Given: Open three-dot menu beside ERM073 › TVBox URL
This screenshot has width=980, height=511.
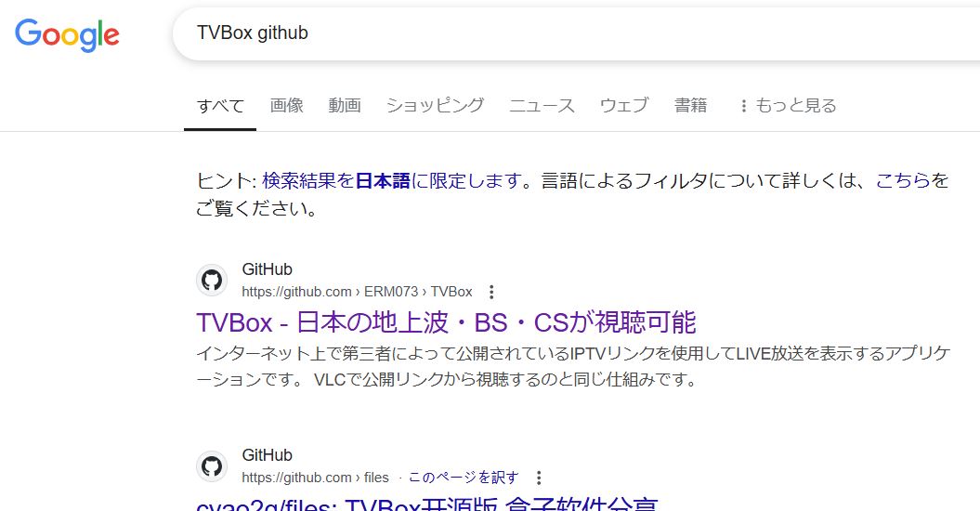Looking at the screenshot, I should coord(492,292).
